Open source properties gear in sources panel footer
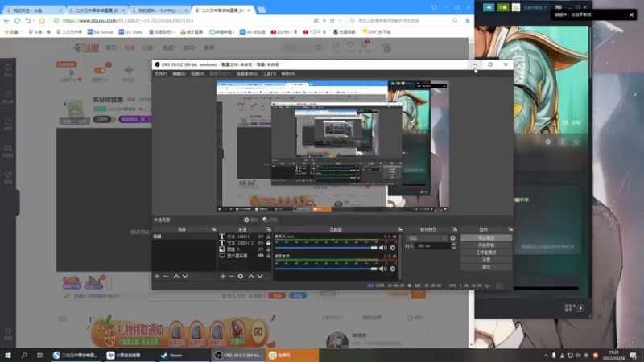This screenshot has width=644, height=362. [241, 276]
